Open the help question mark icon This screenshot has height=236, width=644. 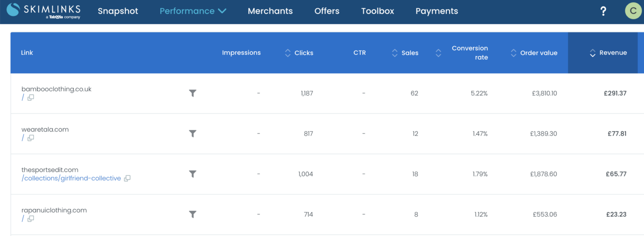603,11
